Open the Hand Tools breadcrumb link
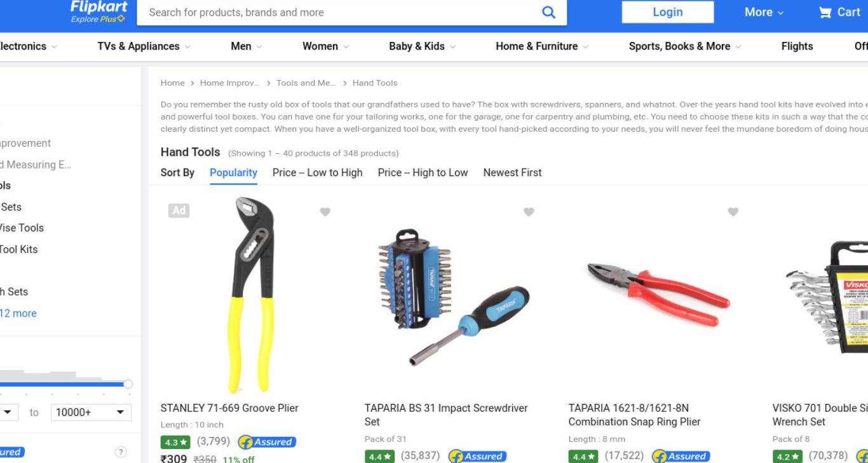This screenshot has height=463, width=868. [375, 83]
